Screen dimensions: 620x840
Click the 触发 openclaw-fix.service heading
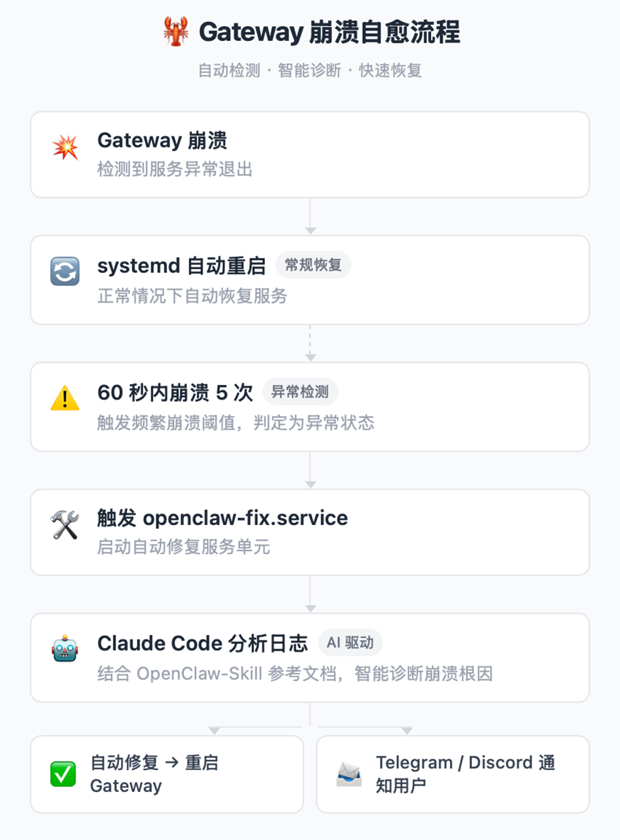[222, 518]
